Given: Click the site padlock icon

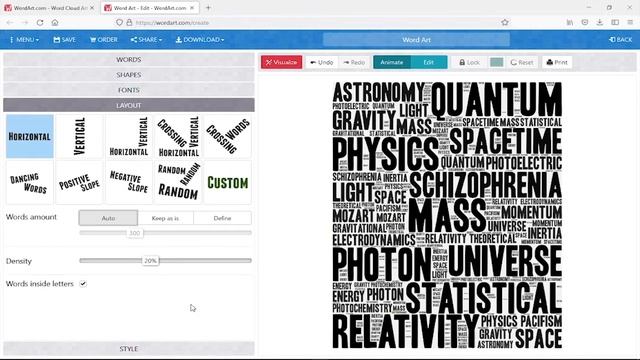Looking at the screenshot, I should tap(129, 22).
